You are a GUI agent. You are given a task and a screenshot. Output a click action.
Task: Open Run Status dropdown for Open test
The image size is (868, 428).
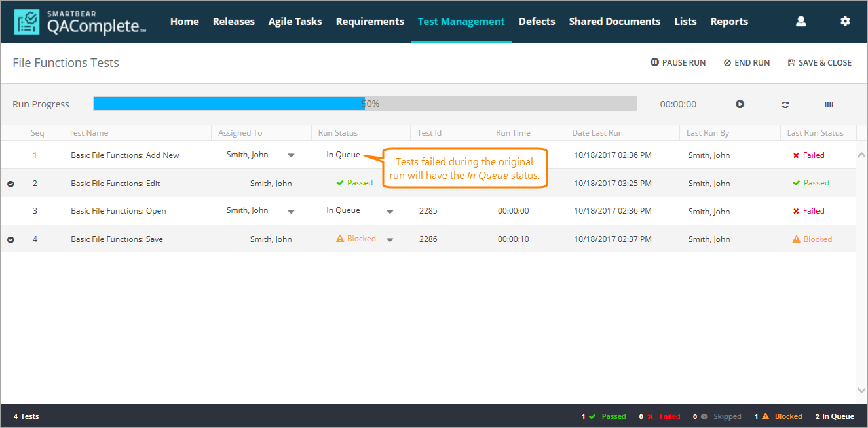pyautogui.click(x=390, y=212)
